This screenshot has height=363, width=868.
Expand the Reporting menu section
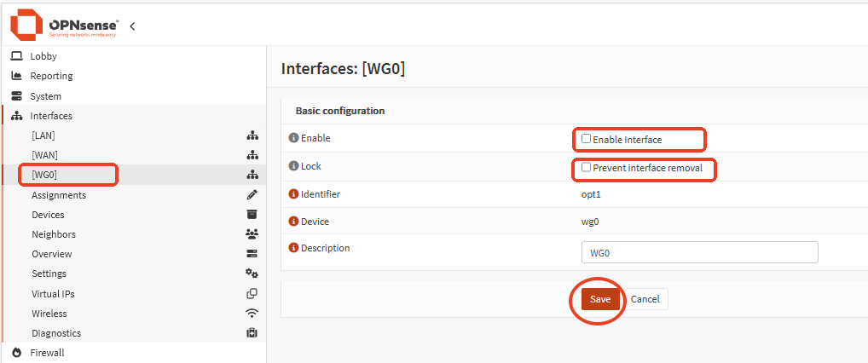51,76
